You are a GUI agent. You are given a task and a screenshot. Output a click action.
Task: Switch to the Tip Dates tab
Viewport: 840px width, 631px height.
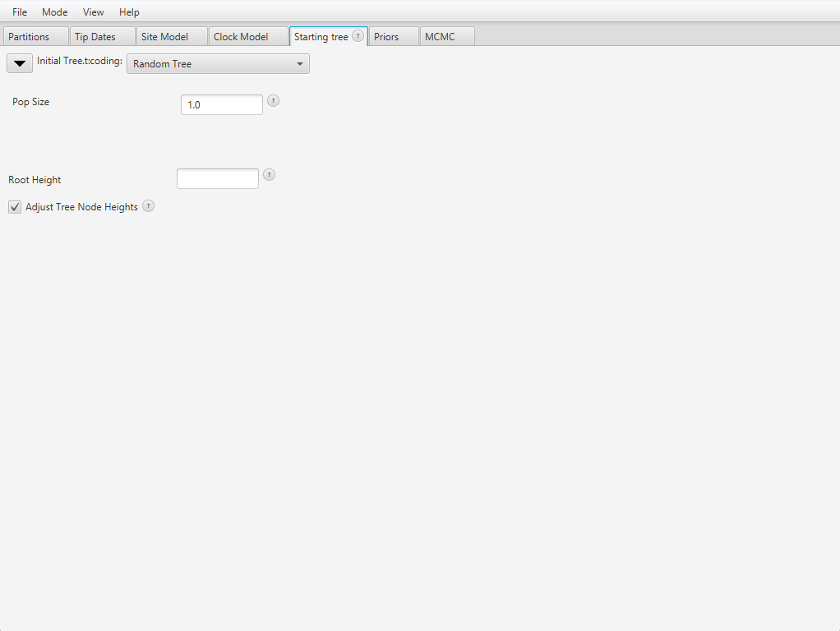(102, 36)
